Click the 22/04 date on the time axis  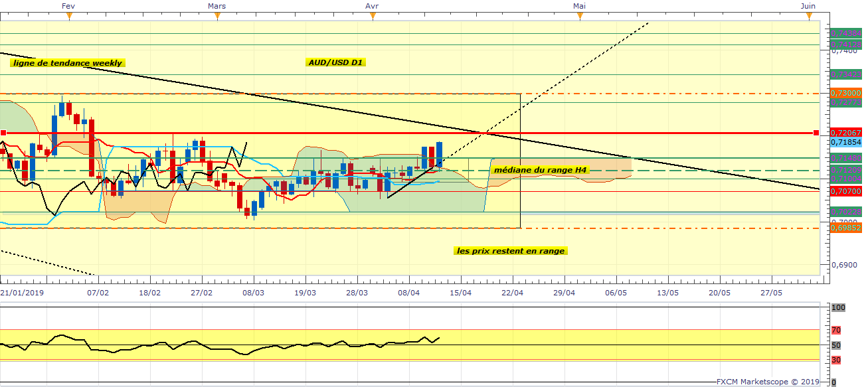pyautogui.click(x=513, y=292)
